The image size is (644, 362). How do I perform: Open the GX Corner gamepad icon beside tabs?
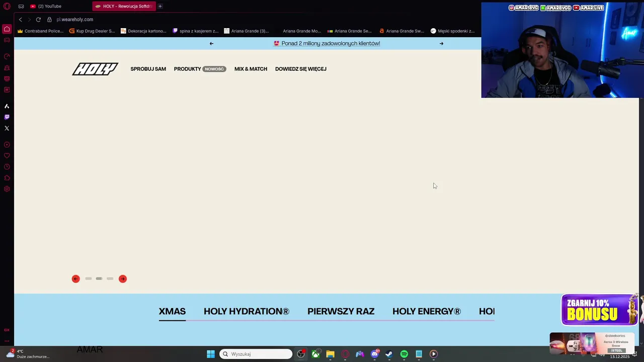(21, 6)
